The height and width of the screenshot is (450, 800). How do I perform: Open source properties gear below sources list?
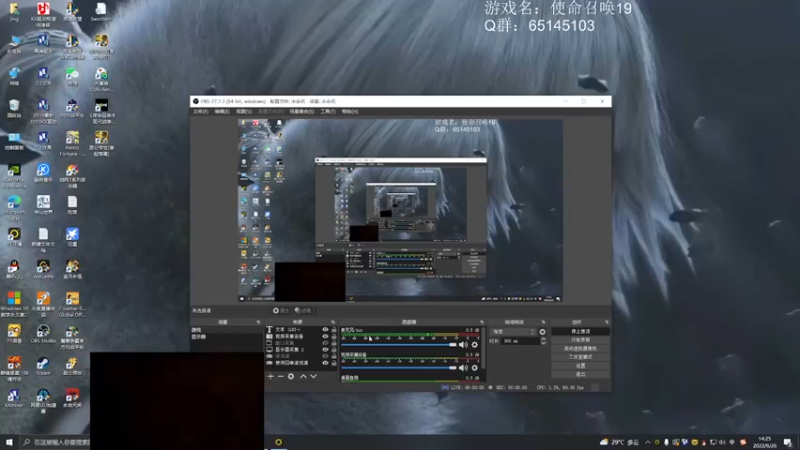pyautogui.click(x=291, y=377)
